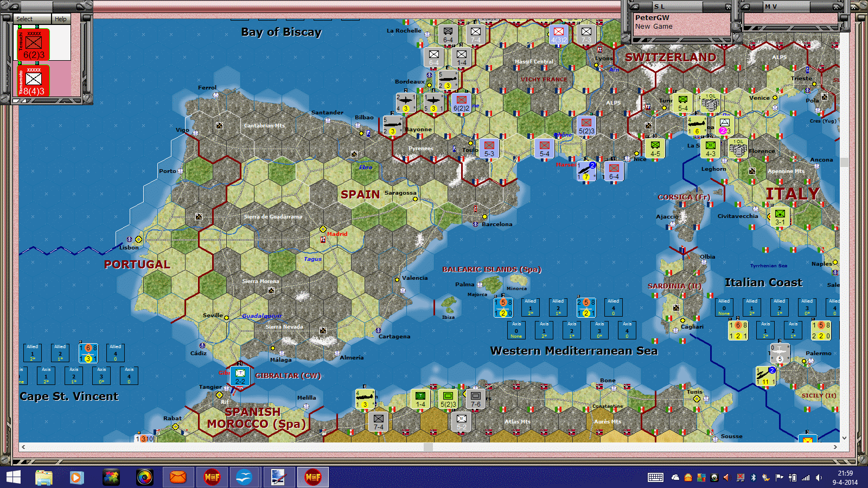The image size is (868, 488).
Task: Click Italian Coast Allied 0 None sea box
Action: pyautogui.click(x=724, y=307)
